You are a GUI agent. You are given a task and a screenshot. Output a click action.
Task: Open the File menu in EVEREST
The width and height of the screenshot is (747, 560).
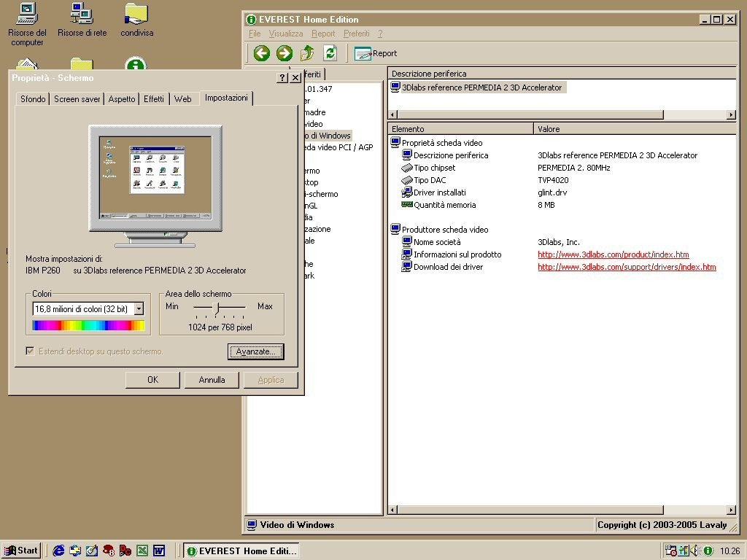click(255, 34)
